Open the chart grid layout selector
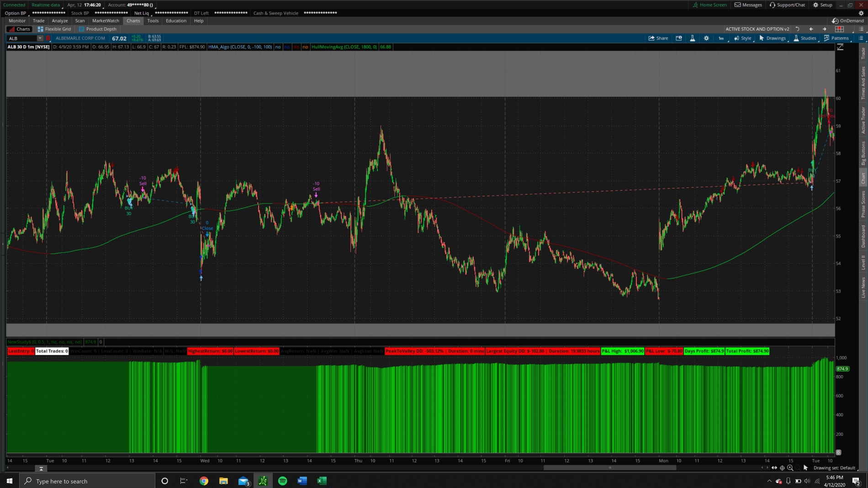 [840, 29]
